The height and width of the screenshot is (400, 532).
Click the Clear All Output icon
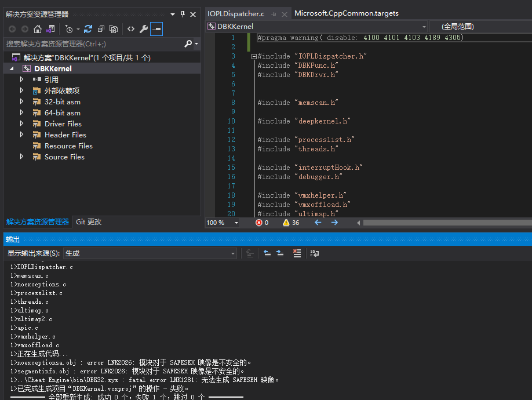(297, 253)
